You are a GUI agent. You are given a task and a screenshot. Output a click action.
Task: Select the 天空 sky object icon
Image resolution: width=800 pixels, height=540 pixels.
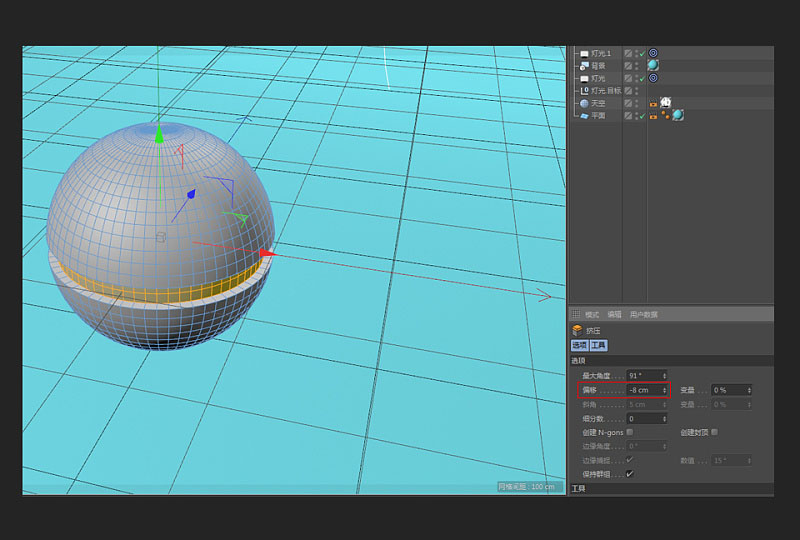click(584, 103)
